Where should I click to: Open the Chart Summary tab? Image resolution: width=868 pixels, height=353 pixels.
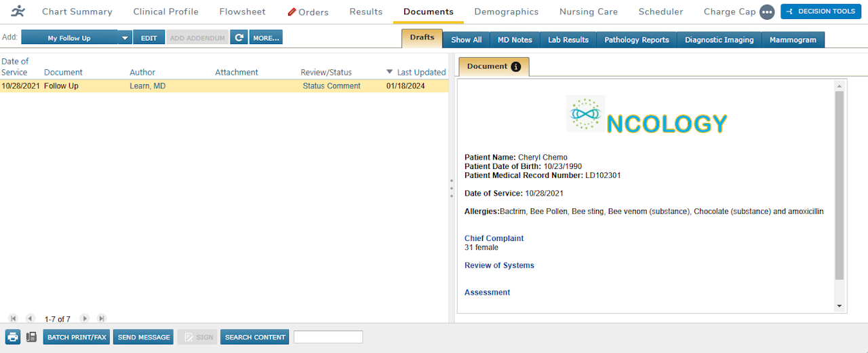click(77, 12)
